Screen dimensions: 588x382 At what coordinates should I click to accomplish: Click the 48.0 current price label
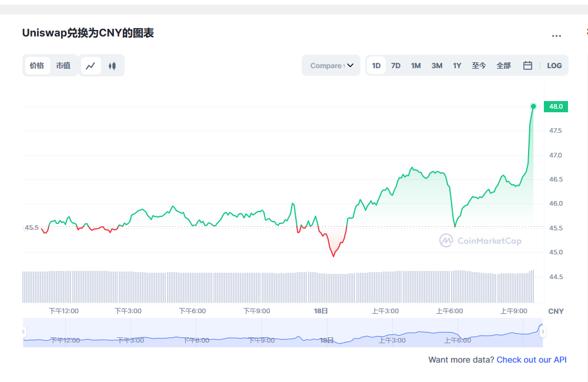[x=556, y=106]
